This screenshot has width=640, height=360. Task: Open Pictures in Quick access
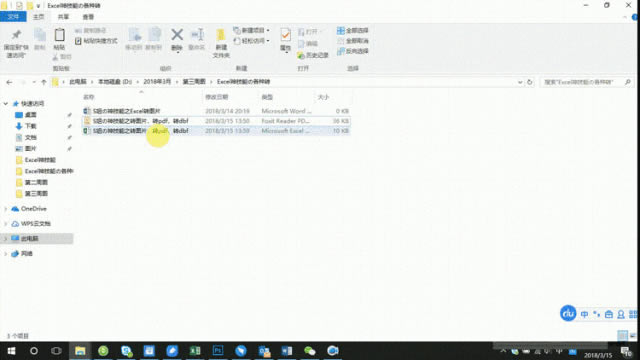(x=31, y=149)
